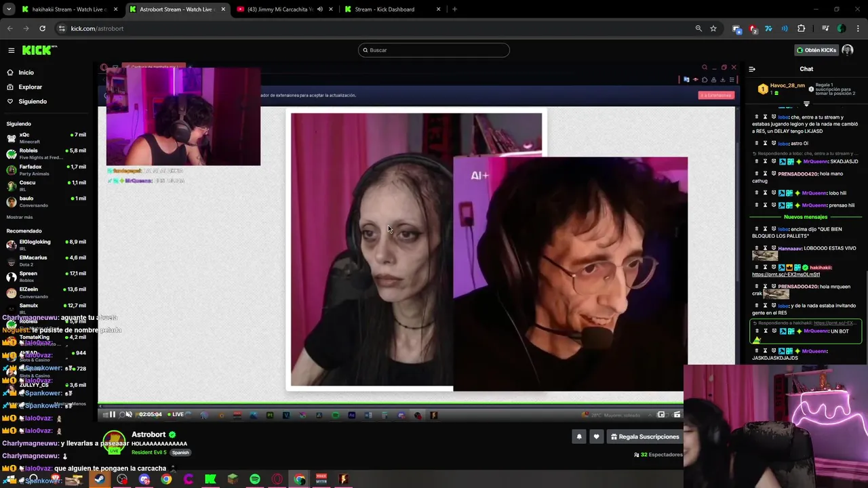Click Regala Suscripciones button
The height and width of the screenshot is (488, 868).
[x=644, y=437]
